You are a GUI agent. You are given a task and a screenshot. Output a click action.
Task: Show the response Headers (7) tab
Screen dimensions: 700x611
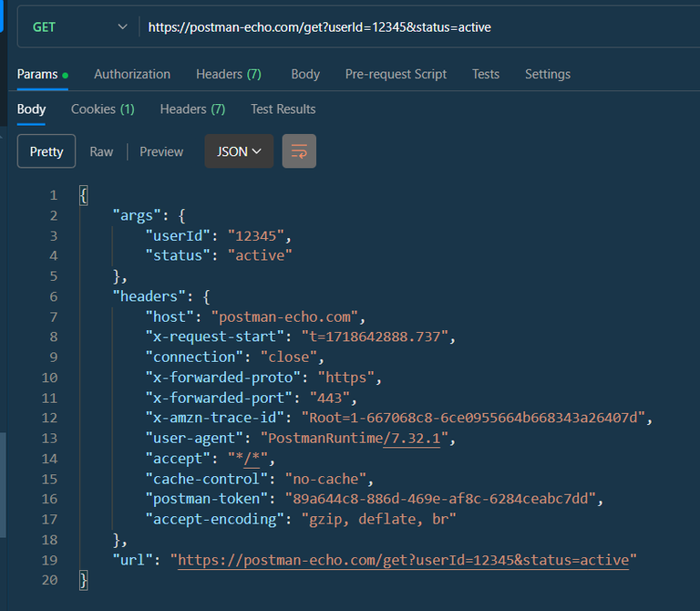pos(192,109)
